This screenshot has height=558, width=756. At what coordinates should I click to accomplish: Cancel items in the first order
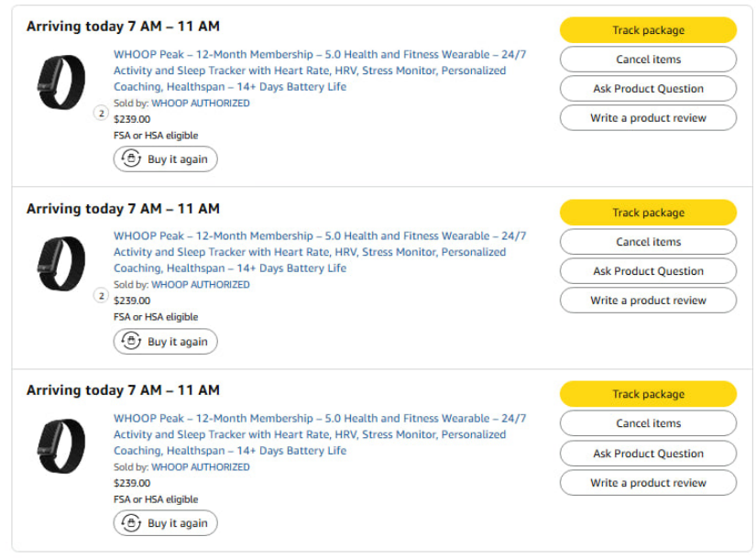648,60
